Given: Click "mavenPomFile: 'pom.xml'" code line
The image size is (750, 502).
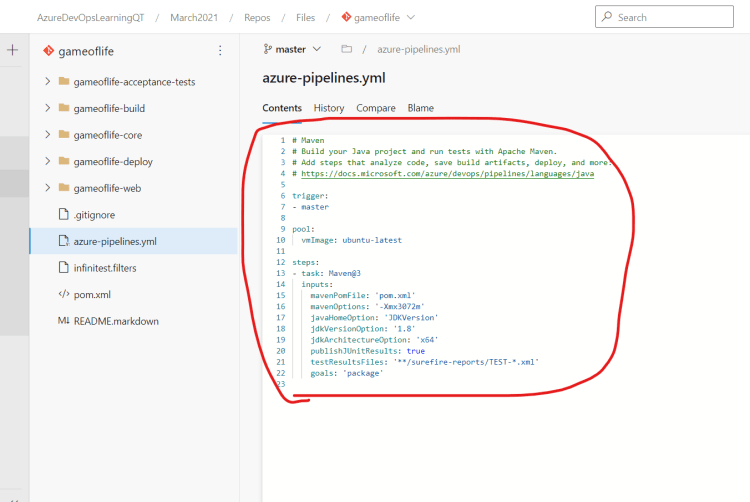Looking at the screenshot, I should [363, 295].
